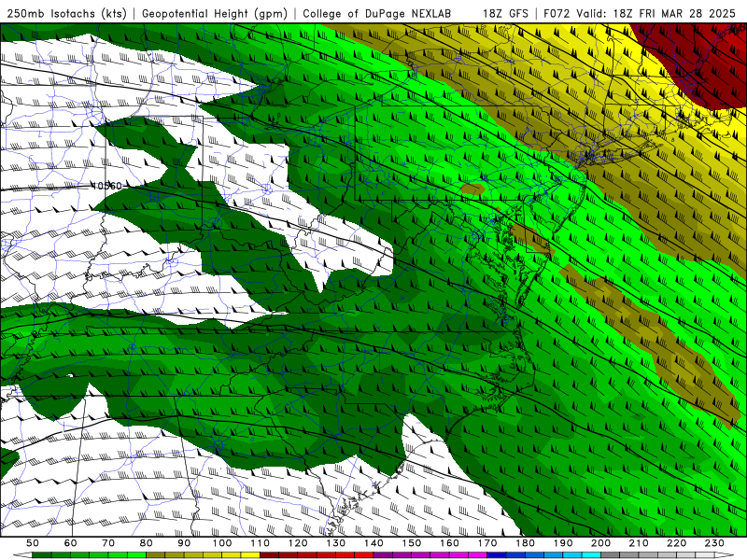The image size is (747, 560).
Task: Click the '60' color scale label
Action: [71, 543]
